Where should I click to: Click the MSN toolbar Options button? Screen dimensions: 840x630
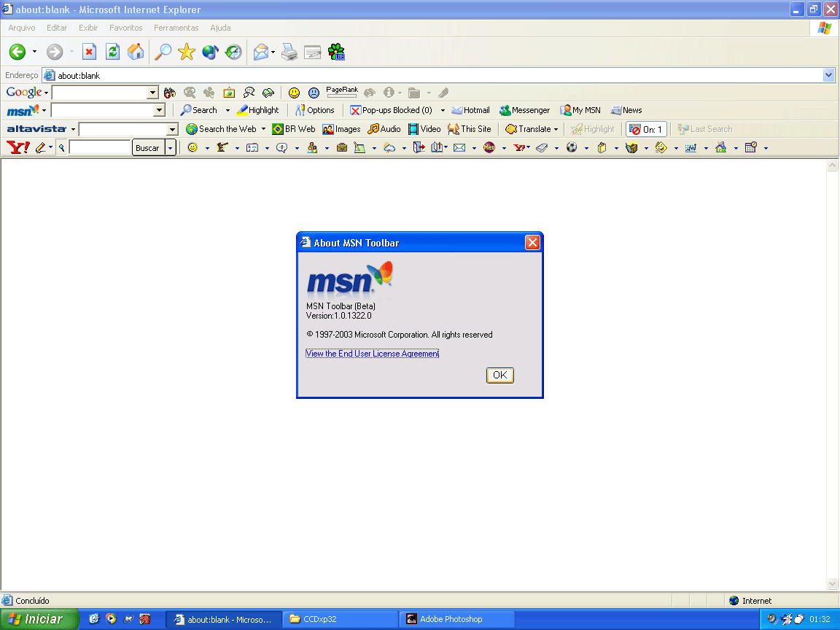tap(315, 110)
